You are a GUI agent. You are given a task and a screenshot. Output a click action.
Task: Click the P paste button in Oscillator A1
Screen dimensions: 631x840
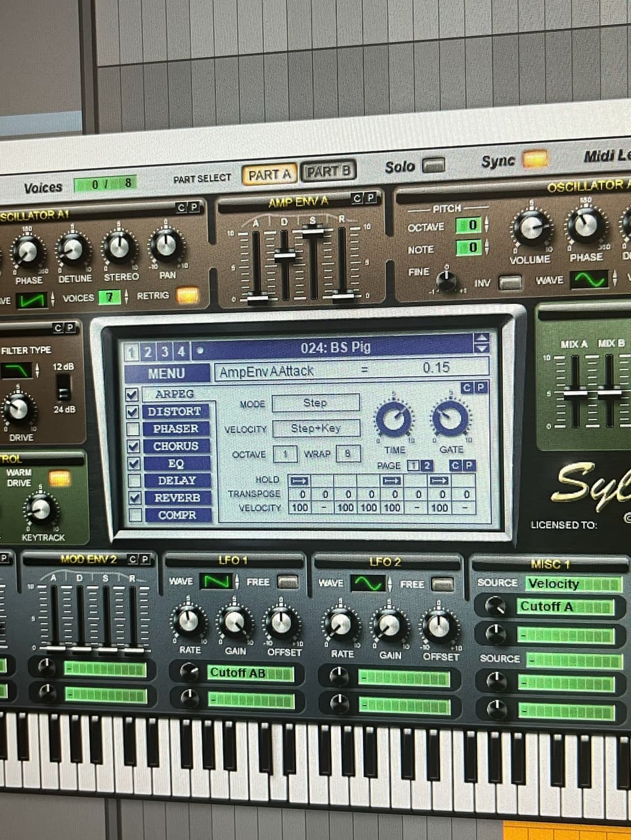[x=194, y=207]
